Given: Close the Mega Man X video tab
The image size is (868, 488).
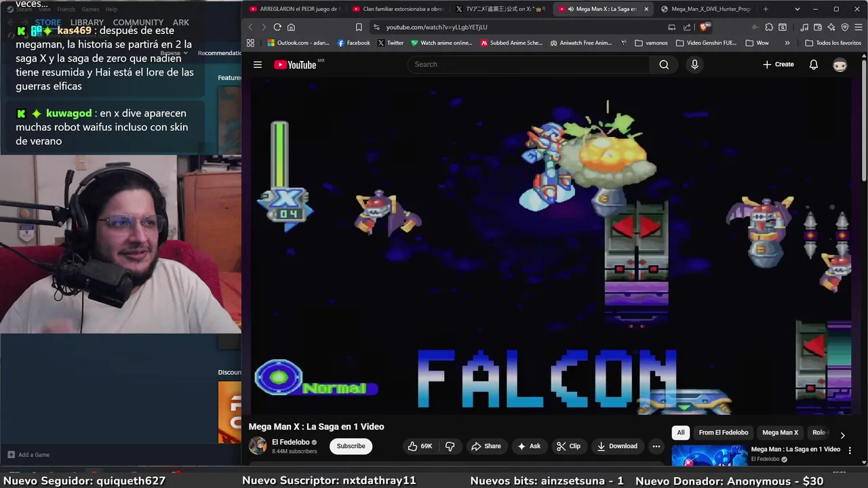Looking at the screenshot, I should pos(646,9).
